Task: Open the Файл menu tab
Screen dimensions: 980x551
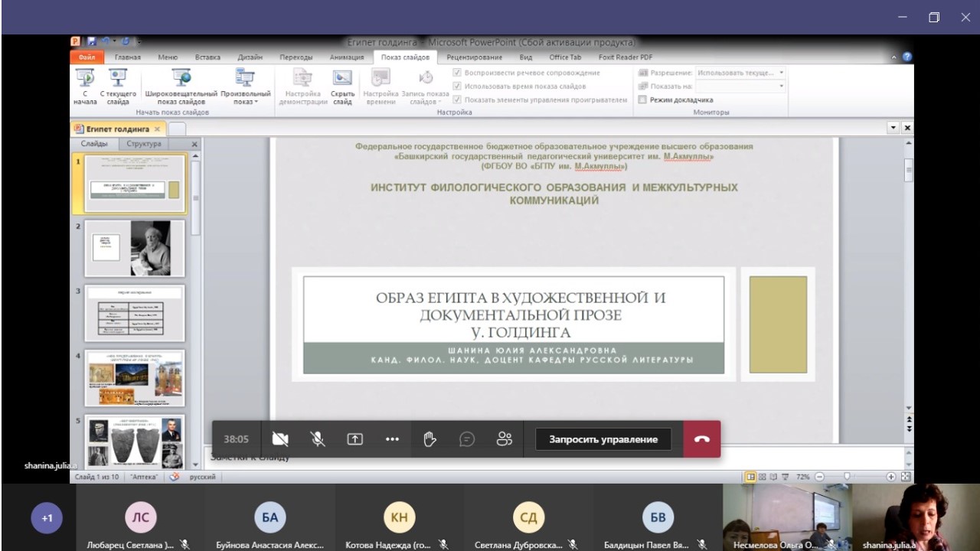Action: (87, 57)
